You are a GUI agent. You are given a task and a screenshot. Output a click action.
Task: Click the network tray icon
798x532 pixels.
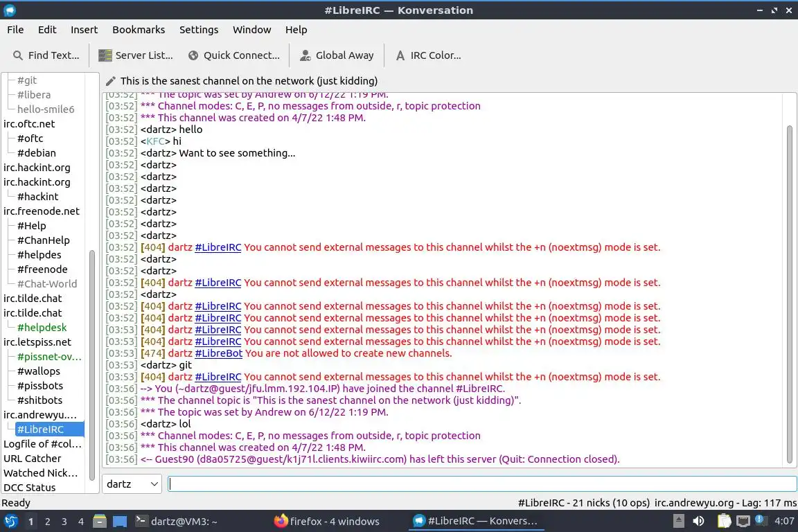click(x=743, y=521)
